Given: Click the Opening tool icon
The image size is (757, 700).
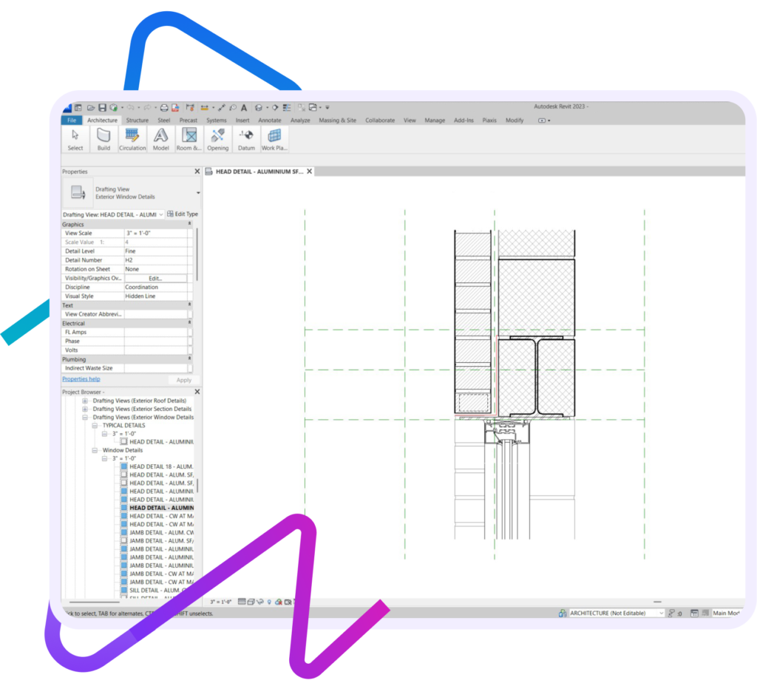Looking at the screenshot, I should pos(217,138).
